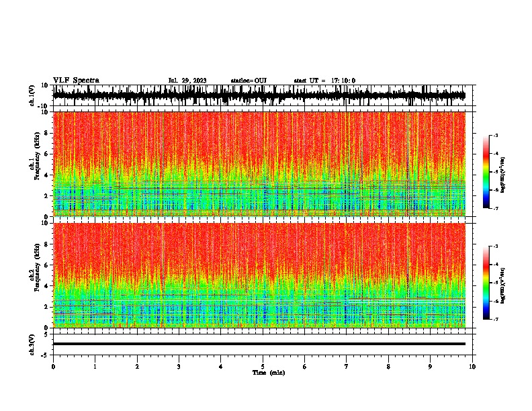The width and height of the screenshot is (532, 411).
Task: Click the "10" minute tick on time axis
Action: pyautogui.click(x=472, y=367)
